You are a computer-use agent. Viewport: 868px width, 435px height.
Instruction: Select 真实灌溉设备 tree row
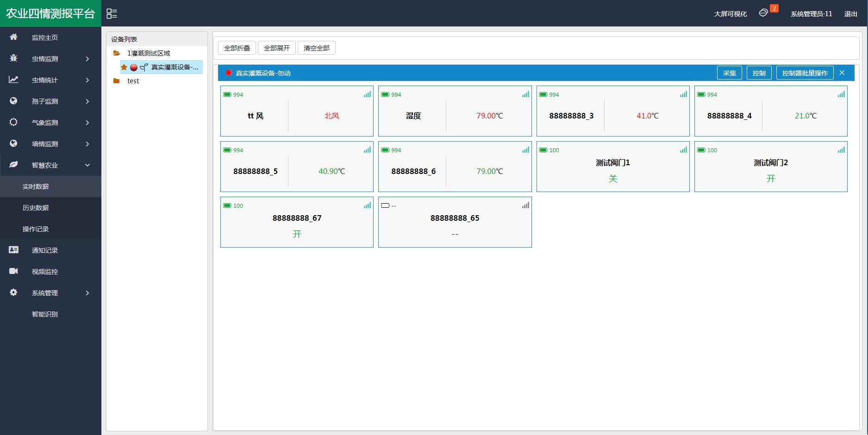(162, 67)
